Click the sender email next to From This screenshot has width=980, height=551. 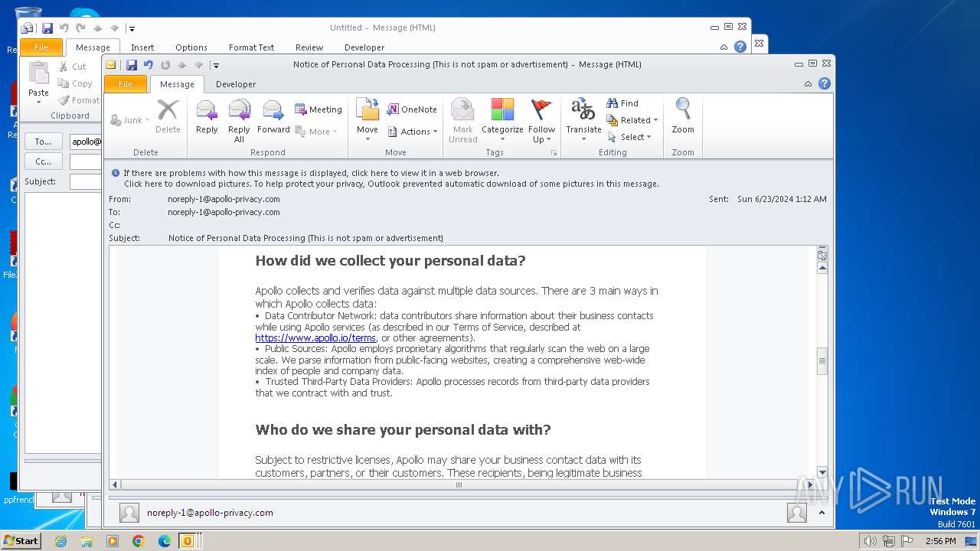(x=224, y=199)
